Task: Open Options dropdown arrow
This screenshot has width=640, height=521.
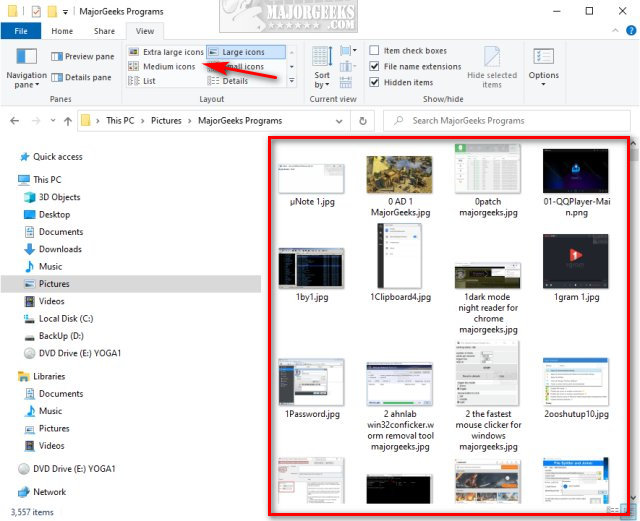Action: point(543,85)
